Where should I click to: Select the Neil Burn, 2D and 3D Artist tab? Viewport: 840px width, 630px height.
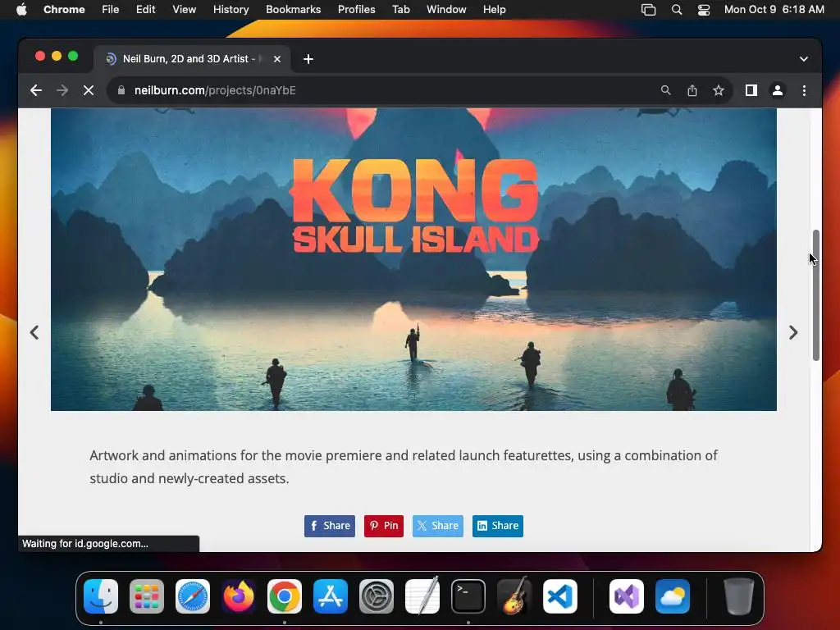192,59
